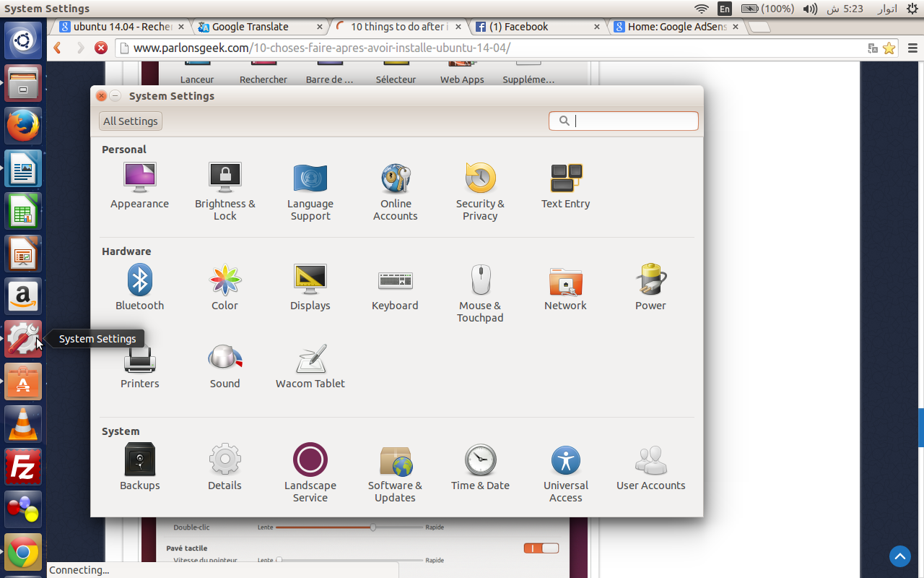
Task: Focus the System Settings search field
Action: click(624, 121)
